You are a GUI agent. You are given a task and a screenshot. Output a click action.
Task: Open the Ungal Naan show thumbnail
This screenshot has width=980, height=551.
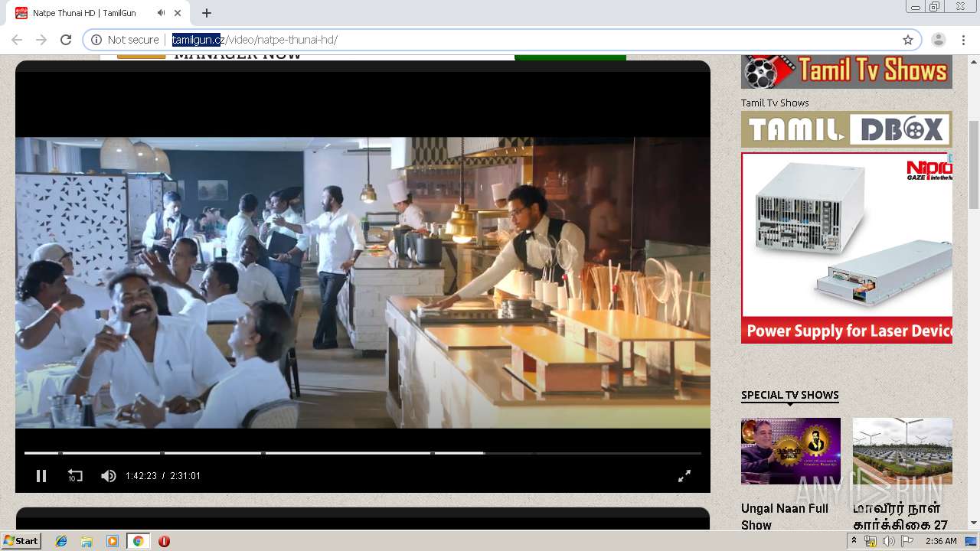(x=791, y=451)
